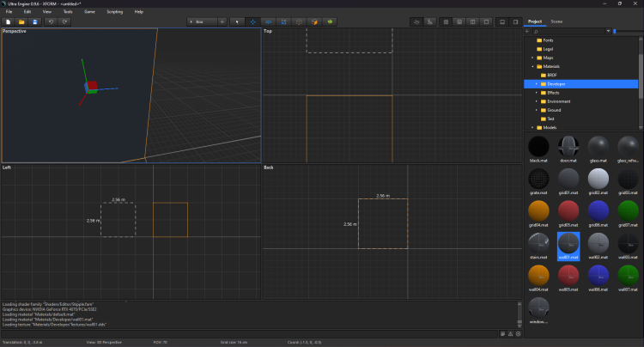This screenshot has width=644, height=347.
Task: Toggle the bottom panel visibility button
Action: coord(501,21)
